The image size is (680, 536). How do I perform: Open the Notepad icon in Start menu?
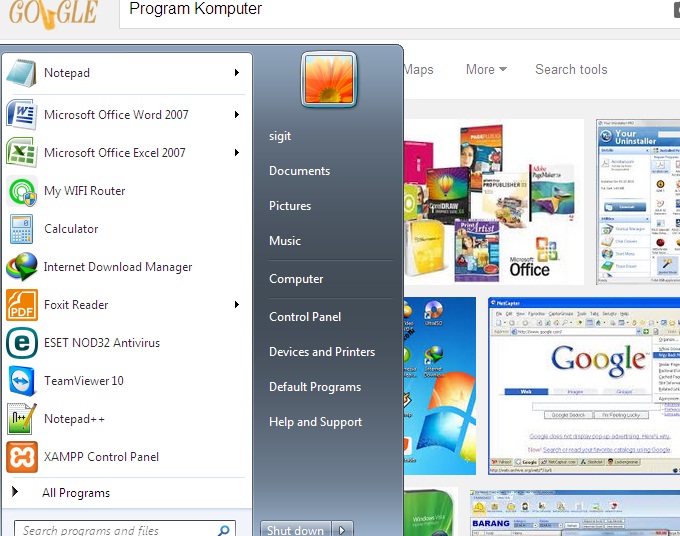click(x=21, y=72)
